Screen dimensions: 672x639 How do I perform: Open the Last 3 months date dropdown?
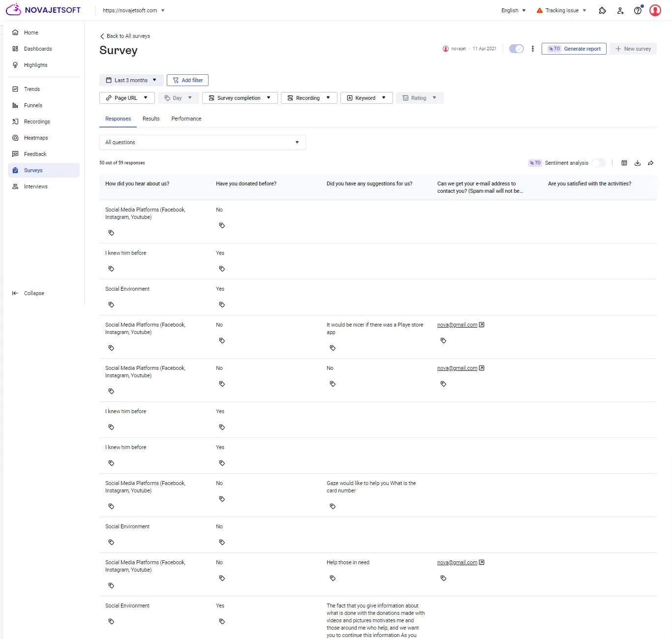pyautogui.click(x=131, y=80)
